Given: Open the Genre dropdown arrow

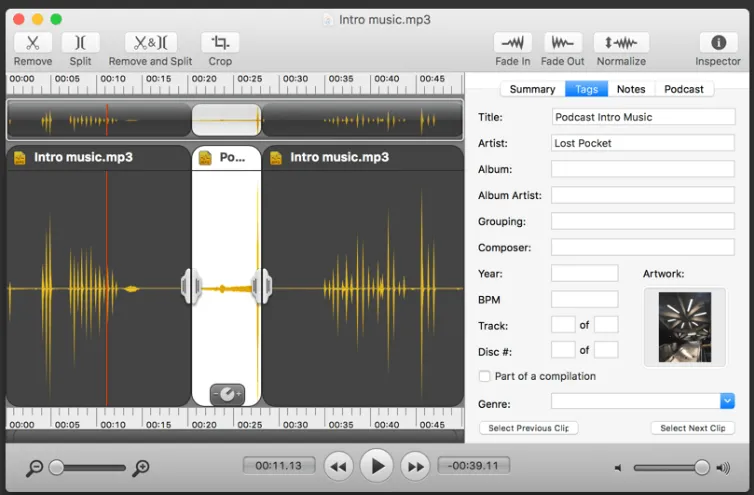Looking at the screenshot, I should point(727,401).
